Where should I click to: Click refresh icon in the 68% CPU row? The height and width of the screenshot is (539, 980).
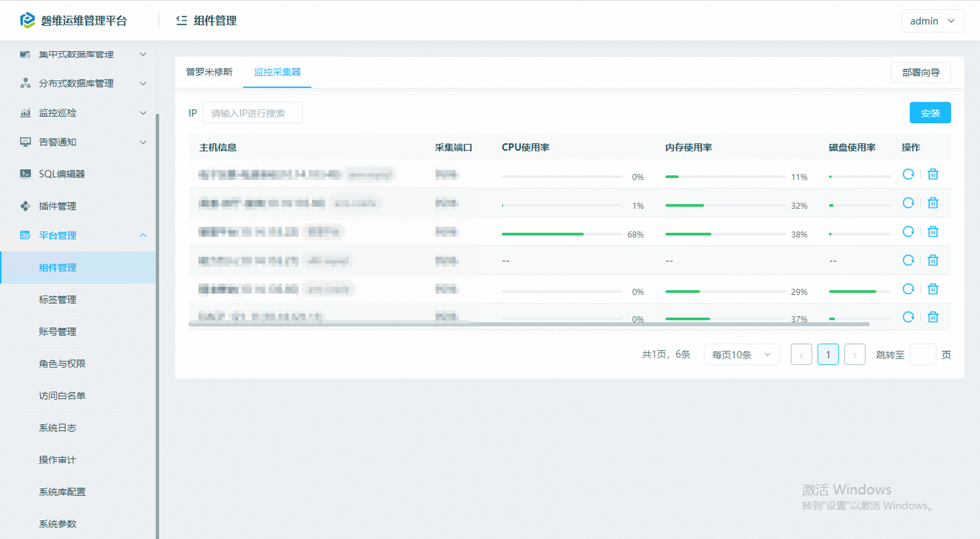pyautogui.click(x=908, y=232)
